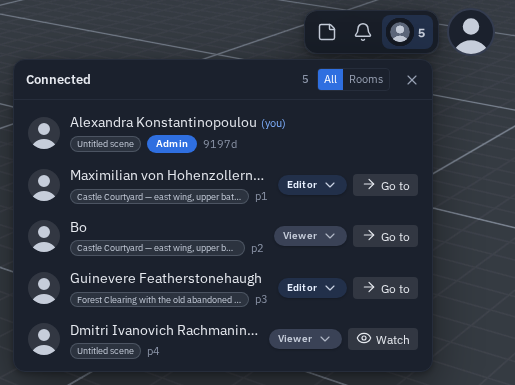Click Dmitri Ivanovich Rachmaninov's avatar
The image size is (515, 385).
pyautogui.click(x=44, y=339)
